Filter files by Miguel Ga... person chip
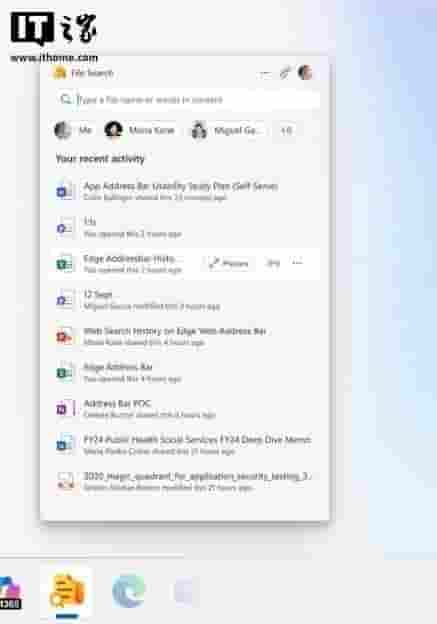The image size is (437, 624). click(x=228, y=130)
